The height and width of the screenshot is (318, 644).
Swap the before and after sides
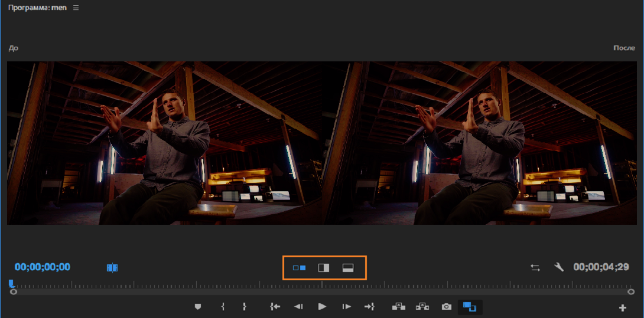coord(535,267)
